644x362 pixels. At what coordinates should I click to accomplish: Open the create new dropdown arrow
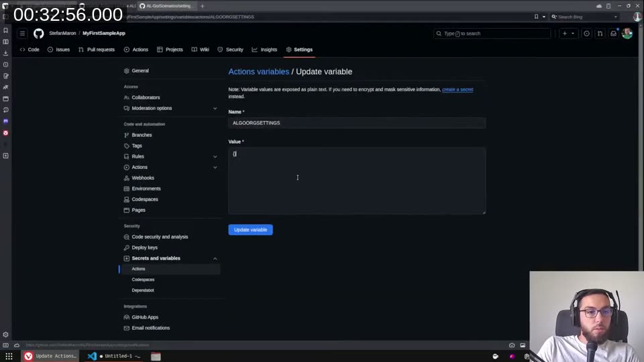(573, 34)
